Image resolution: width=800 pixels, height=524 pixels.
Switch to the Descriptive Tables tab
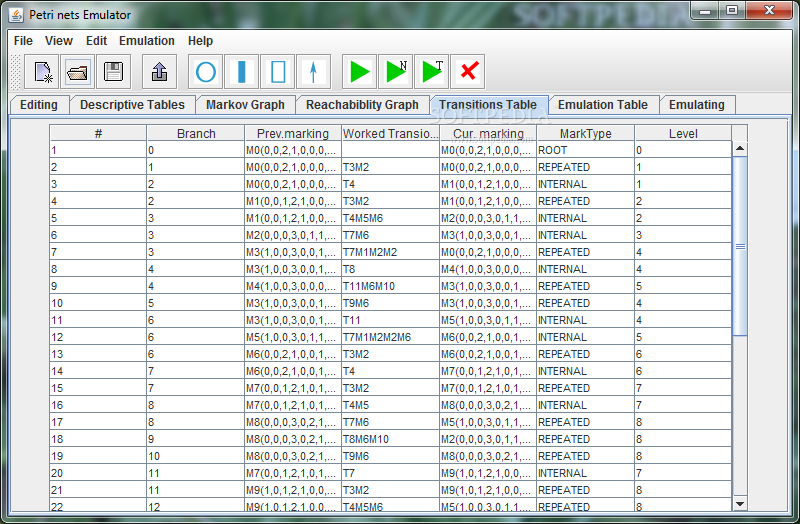[132, 105]
